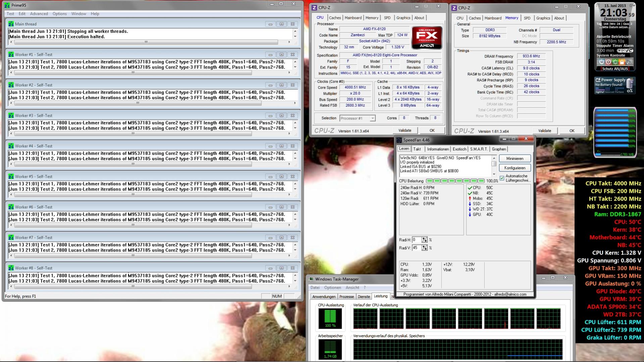Toggle Schutz AN/AUS in the clock gadget
The image size is (644, 362).
(x=615, y=69)
